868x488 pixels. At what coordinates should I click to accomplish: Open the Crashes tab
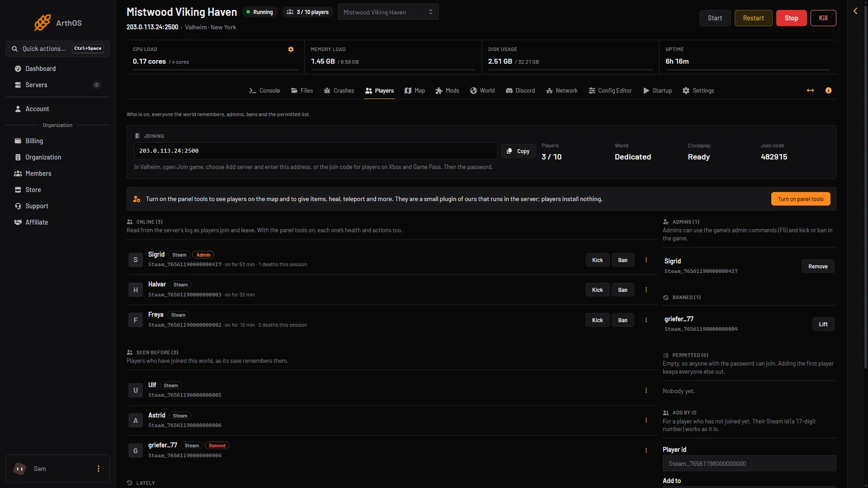coord(339,91)
